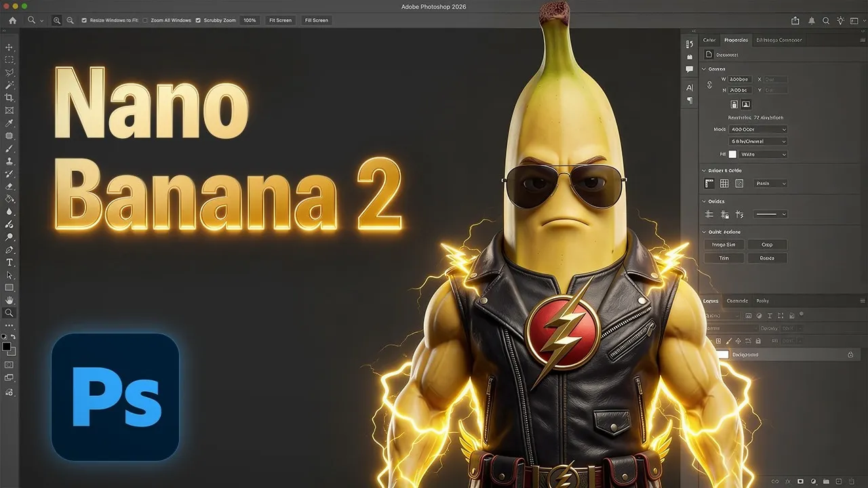Open the fx layer style icon
868x488 pixels.
click(x=787, y=481)
